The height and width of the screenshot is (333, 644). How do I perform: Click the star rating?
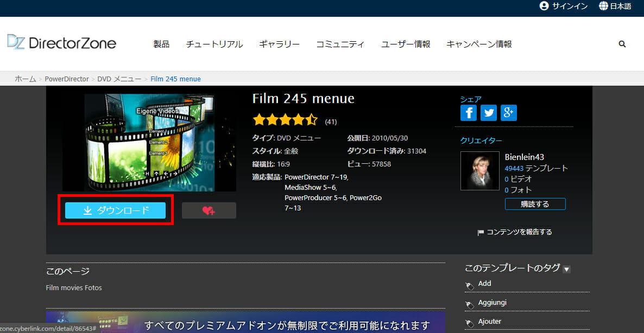pyautogui.click(x=285, y=120)
